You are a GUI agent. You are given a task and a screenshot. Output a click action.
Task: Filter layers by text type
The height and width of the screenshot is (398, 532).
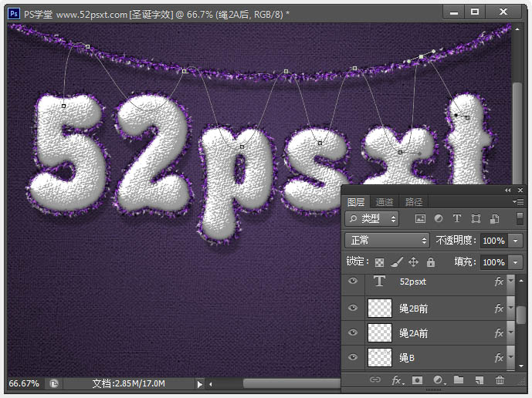(456, 218)
